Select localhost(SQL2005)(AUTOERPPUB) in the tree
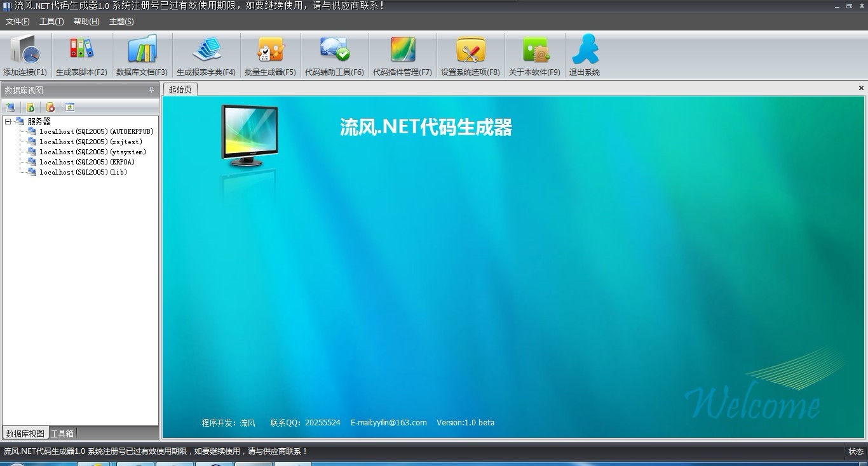Screen dimensions: 868x466 pyautogui.click(x=97, y=131)
